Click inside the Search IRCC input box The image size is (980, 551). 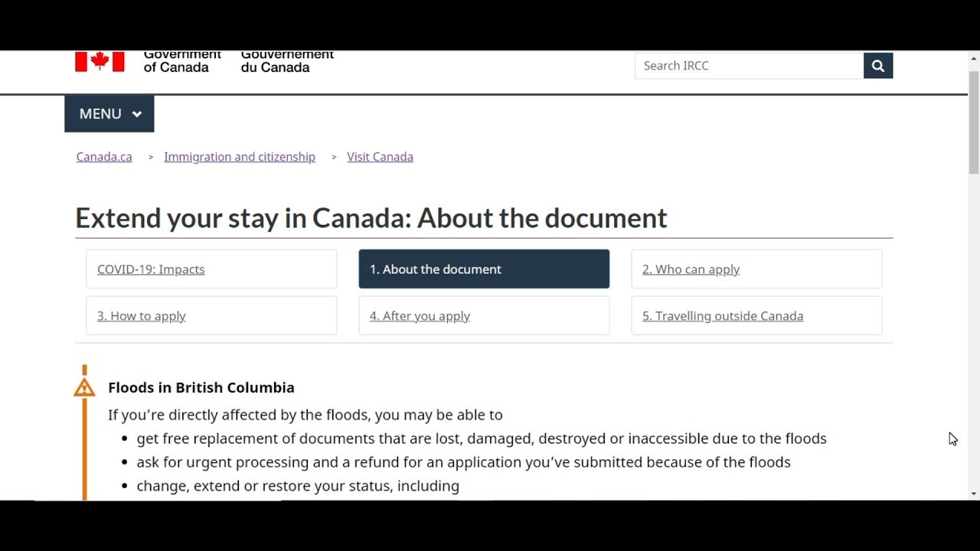(x=735, y=65)
